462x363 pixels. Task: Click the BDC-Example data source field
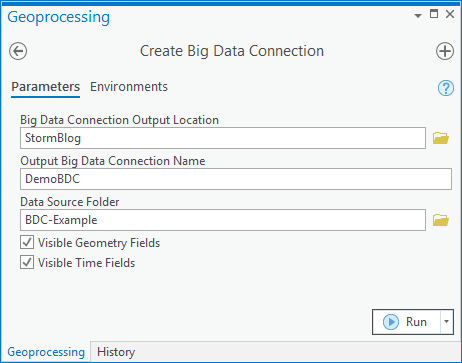pos(223,220)
